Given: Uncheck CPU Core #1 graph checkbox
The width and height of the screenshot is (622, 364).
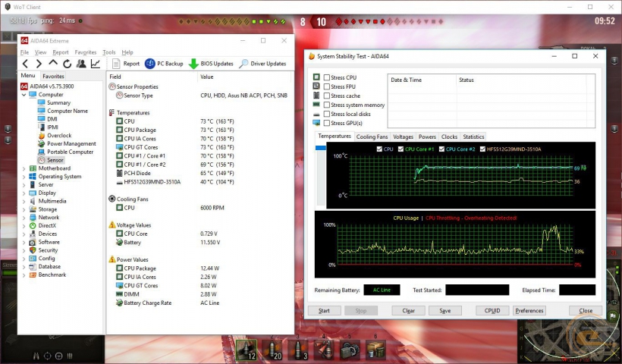Looking at the screenshot, I should click(401, 149).
